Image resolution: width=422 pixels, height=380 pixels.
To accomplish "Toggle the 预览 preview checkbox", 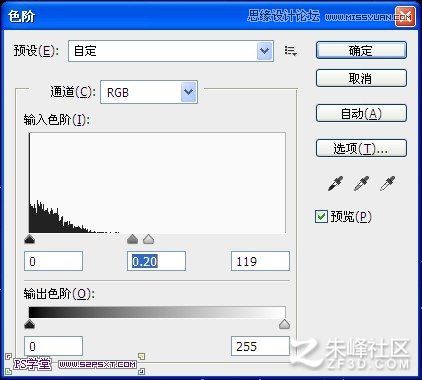I will [321, 217].
